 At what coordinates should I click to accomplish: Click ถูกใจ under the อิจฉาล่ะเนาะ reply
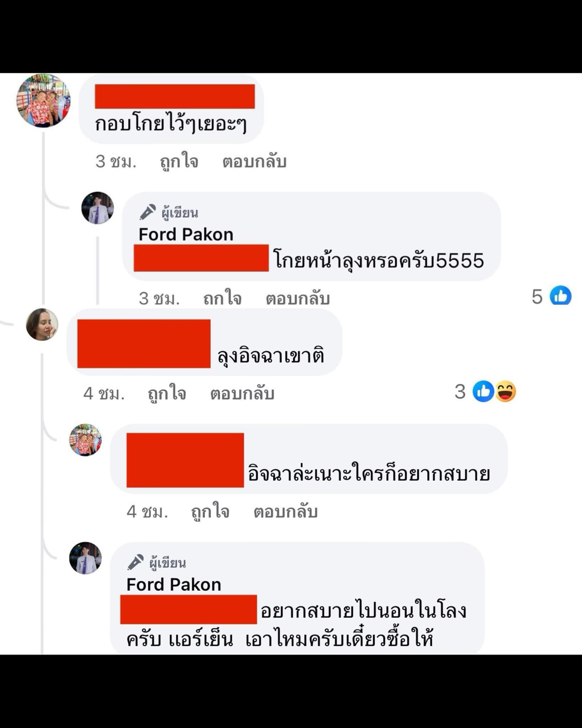click(x=210, y=512)
